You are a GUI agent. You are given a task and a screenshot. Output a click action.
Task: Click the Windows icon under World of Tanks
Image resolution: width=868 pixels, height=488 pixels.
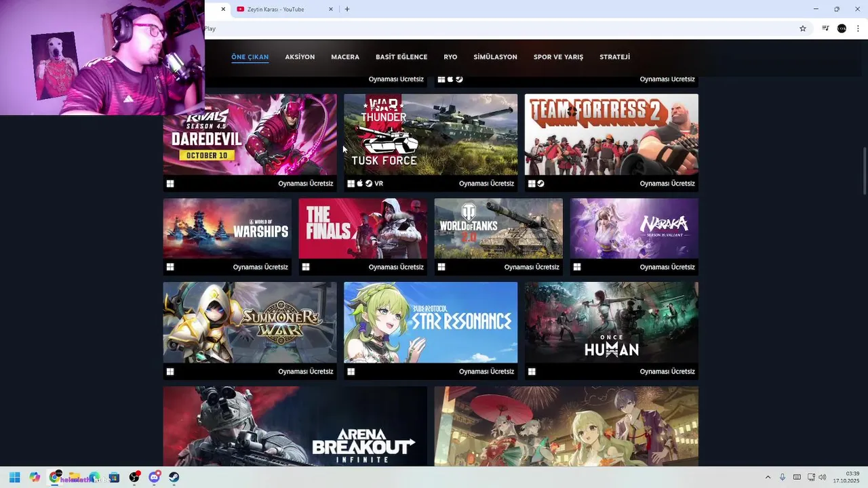(x=441, y=267)
